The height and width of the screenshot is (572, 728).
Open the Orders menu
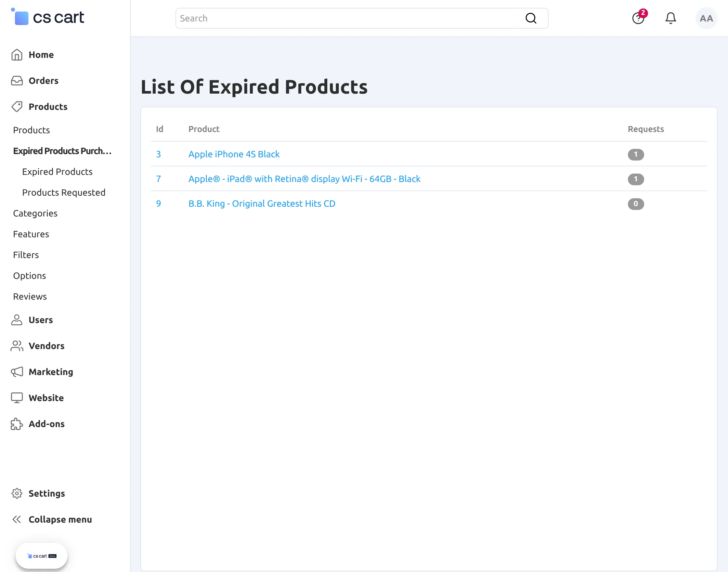(44, 81)
